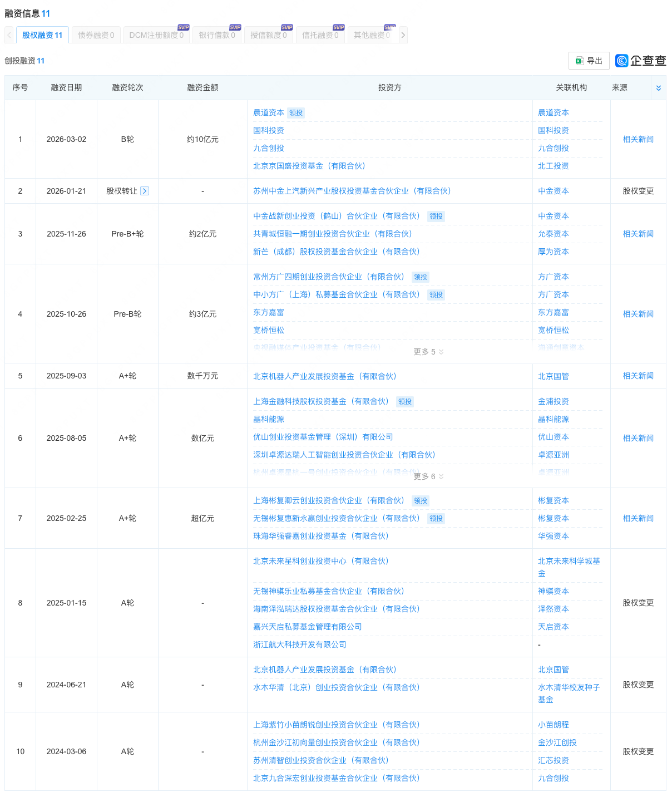
Task: Export the table with the 导出 button
Action: pos(589,61)
